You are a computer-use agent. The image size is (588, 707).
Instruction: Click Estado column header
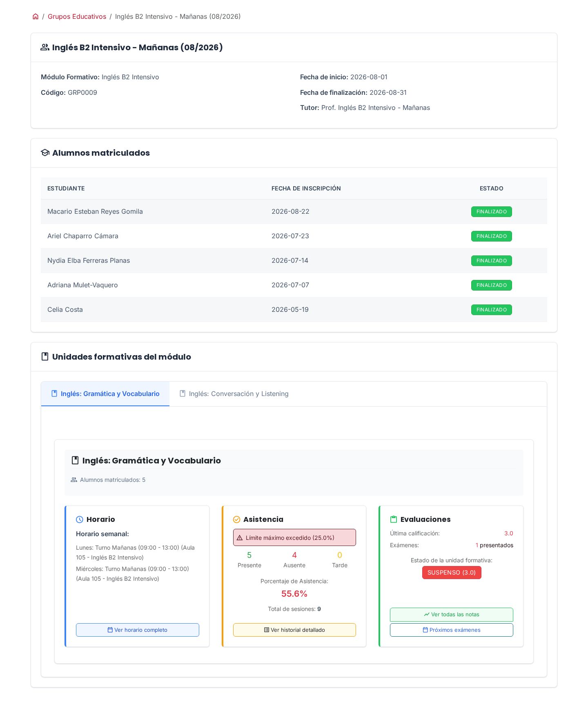(492, 188)
